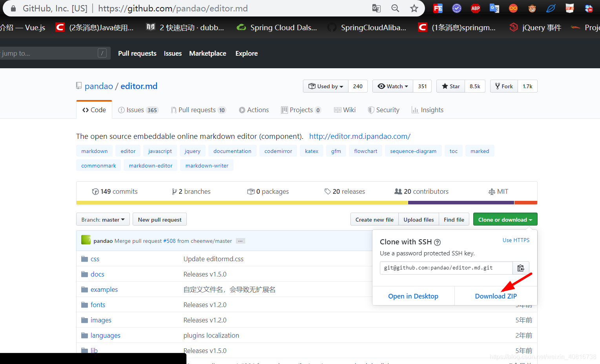Click the purple language bar segment

461,203
